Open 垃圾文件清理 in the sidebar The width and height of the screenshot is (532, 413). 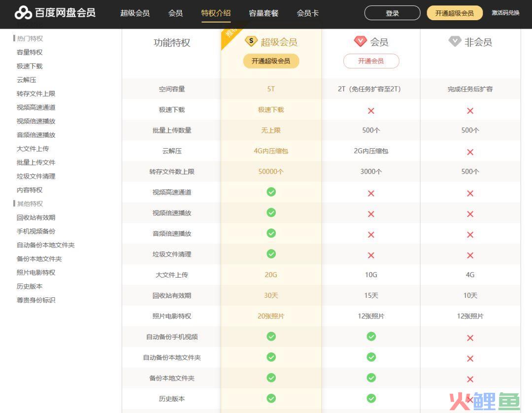(x=36, y=176)
